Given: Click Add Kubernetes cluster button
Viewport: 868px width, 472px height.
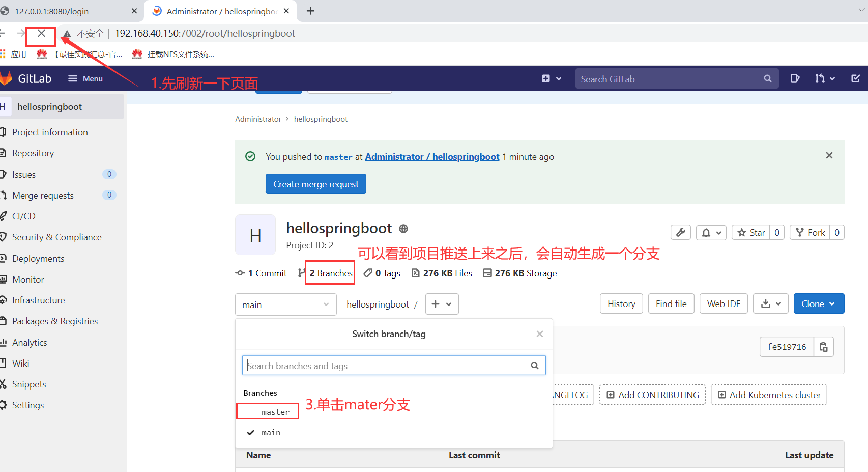Looking at the screenshot, I should [769, 395].
